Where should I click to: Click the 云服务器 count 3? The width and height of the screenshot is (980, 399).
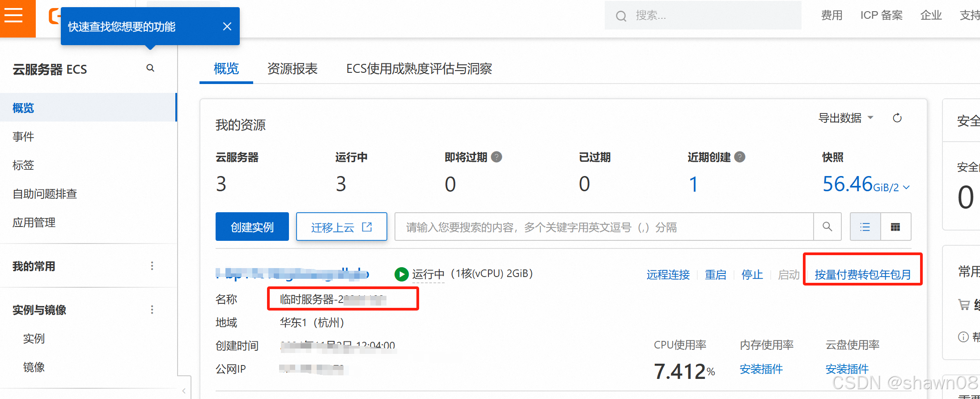[221, 184]
